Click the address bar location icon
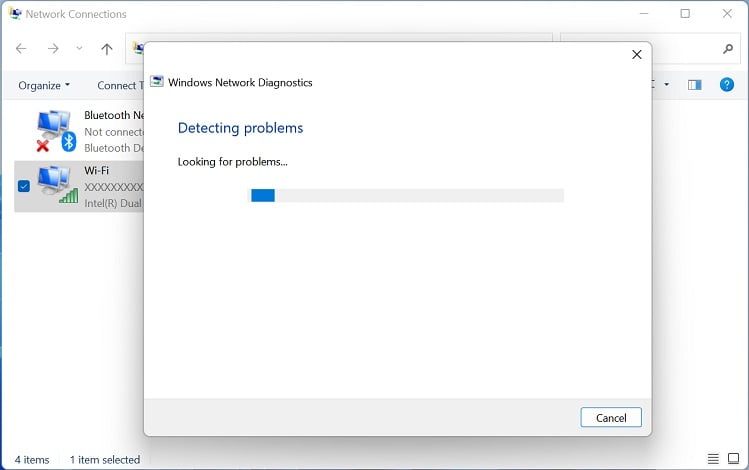This screenshot has height=470, width=749. [138, 48]
